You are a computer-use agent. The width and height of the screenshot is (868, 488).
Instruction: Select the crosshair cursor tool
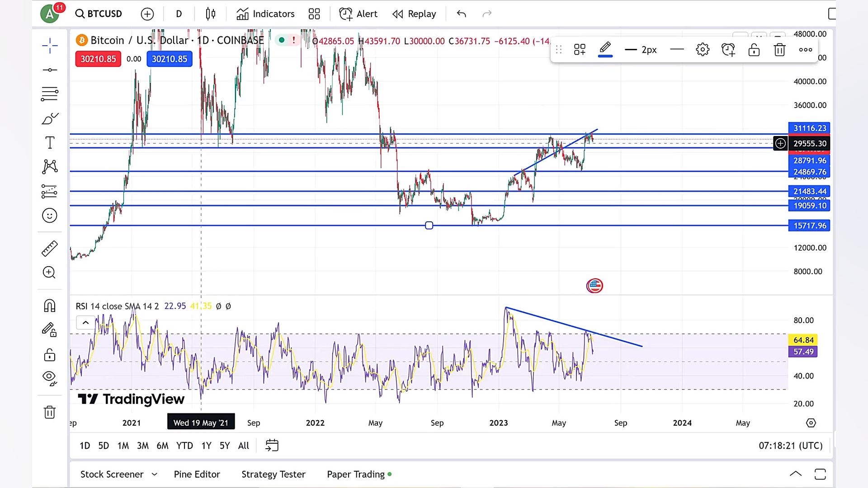(x=50, y=45)
